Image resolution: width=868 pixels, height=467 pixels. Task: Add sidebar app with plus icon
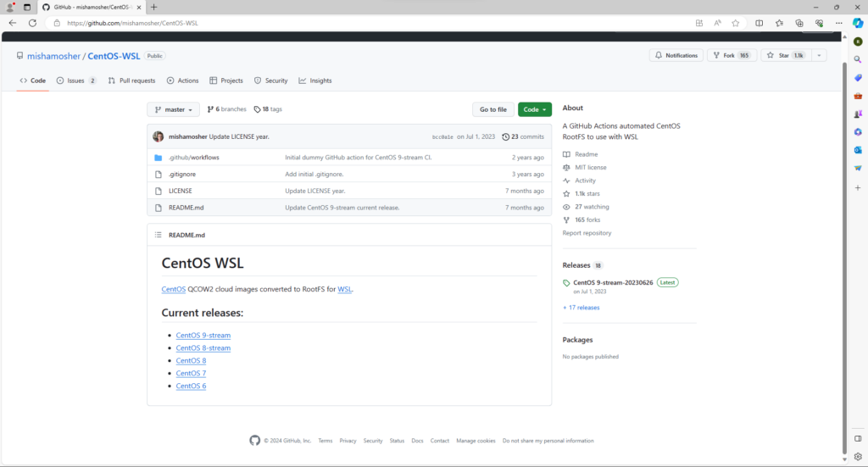858,188
